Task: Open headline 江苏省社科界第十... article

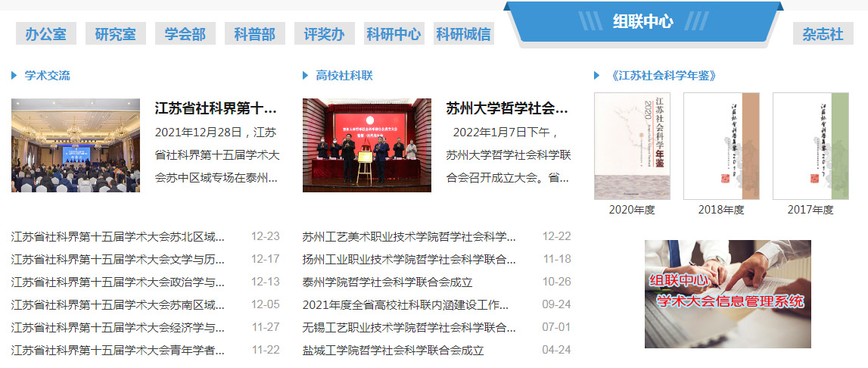Action: [x=216, y=108]
